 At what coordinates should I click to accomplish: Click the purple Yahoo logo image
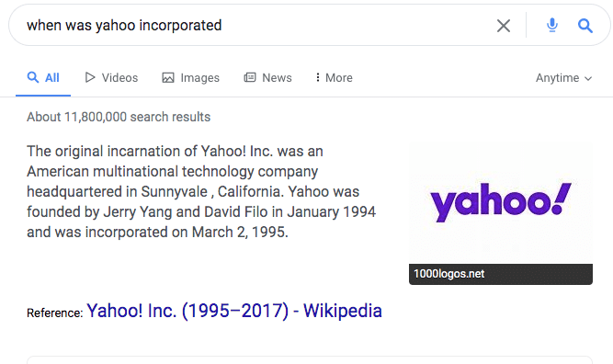coord(500,202)
